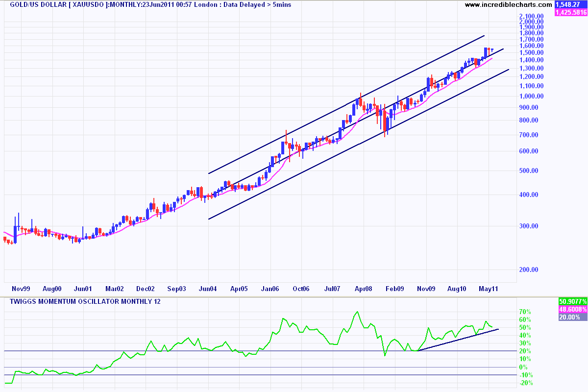Click the 48.6008% oscillator value box
The height and width of the screenshot is (392, 588).
tap(572, 310)
